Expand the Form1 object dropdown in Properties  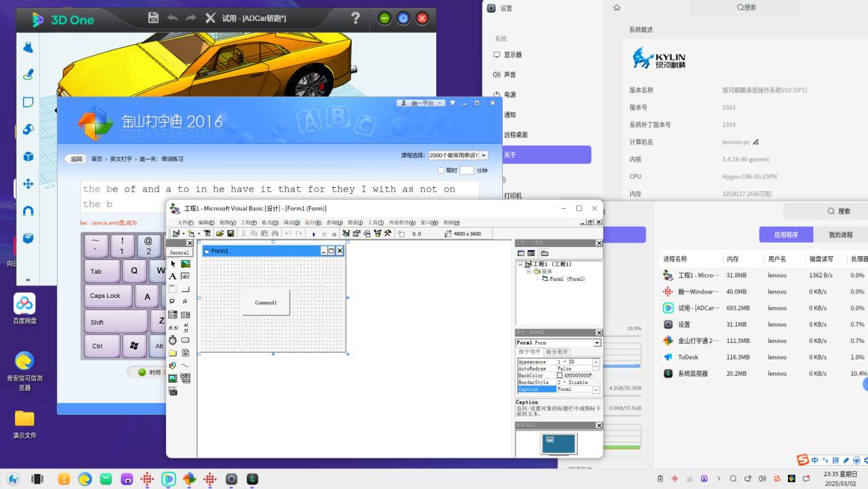pyautogui.click(x=597, y=343)
